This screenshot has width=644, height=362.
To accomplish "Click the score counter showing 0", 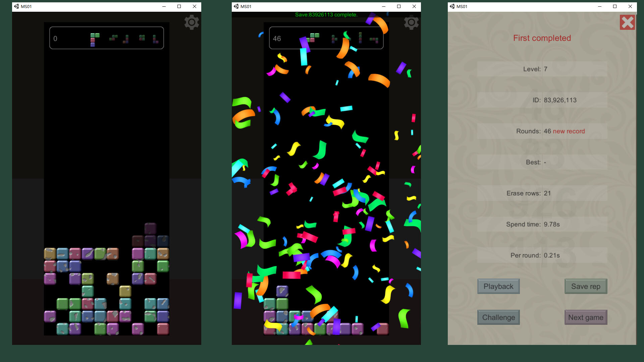I will click(55, 38).
